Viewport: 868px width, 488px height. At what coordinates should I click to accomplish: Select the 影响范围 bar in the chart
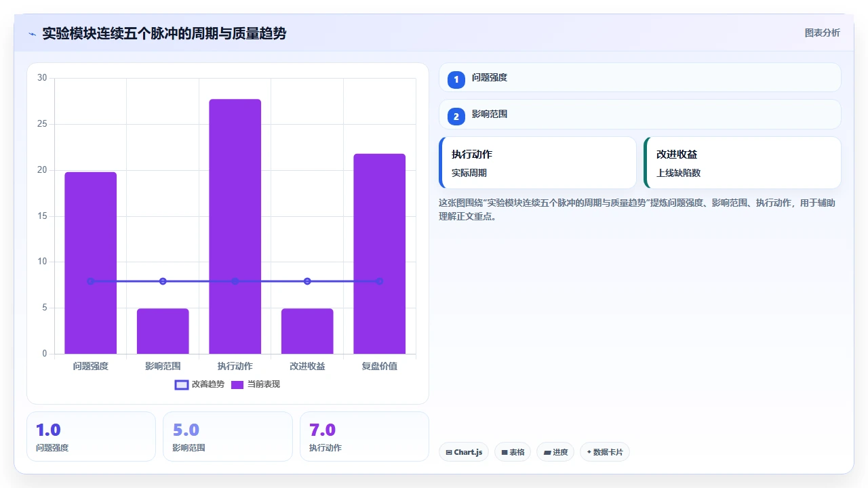tap(163, 331)
